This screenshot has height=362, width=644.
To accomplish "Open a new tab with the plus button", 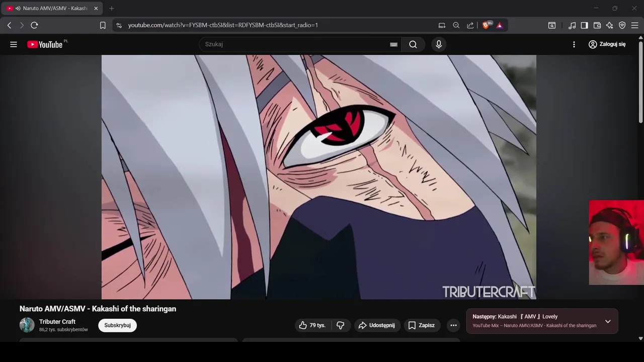I will (x=112, y=9).
